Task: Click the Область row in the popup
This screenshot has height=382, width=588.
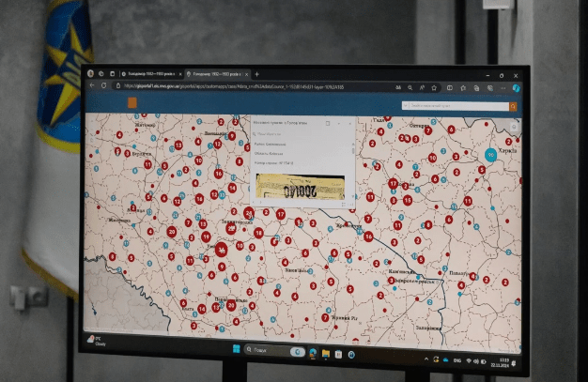Action: (x=269, y=153)
